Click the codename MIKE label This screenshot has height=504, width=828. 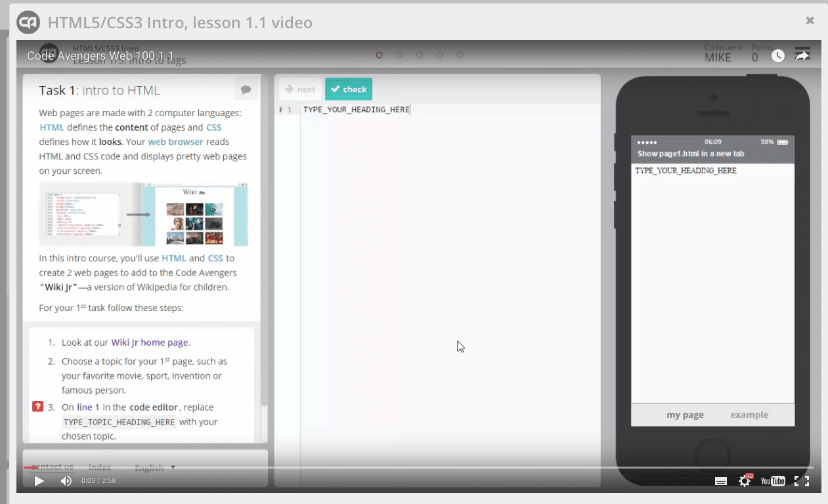[x=718, y=57]
